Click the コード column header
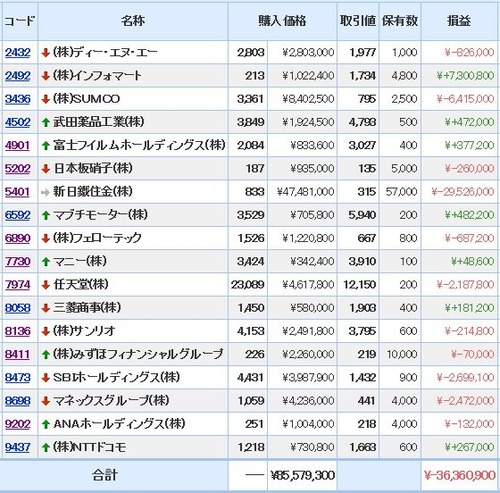 click(x=19, y=21)
